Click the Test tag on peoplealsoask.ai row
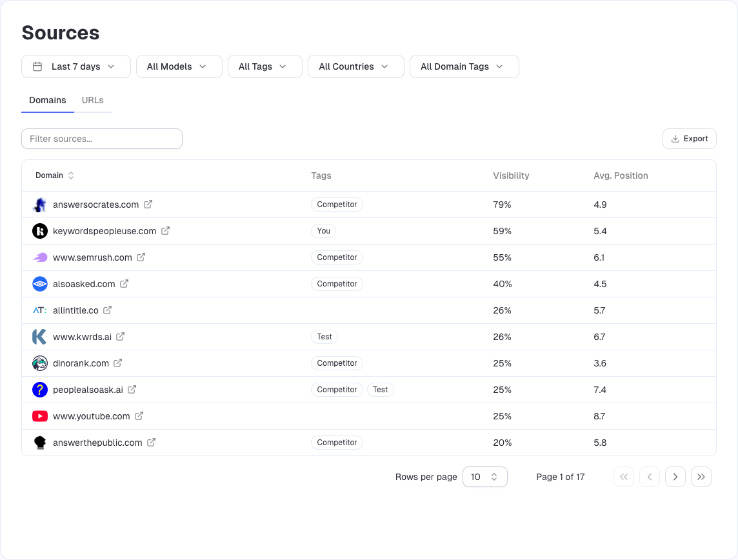The image size is (738, 560). click(381, 390)
